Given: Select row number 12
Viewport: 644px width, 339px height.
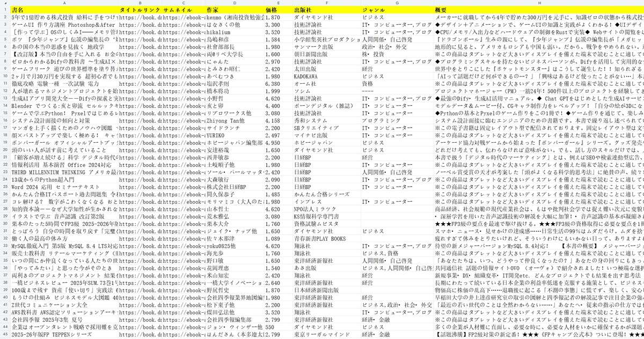Looking at the screenshot, I should [x=5, y=92].
